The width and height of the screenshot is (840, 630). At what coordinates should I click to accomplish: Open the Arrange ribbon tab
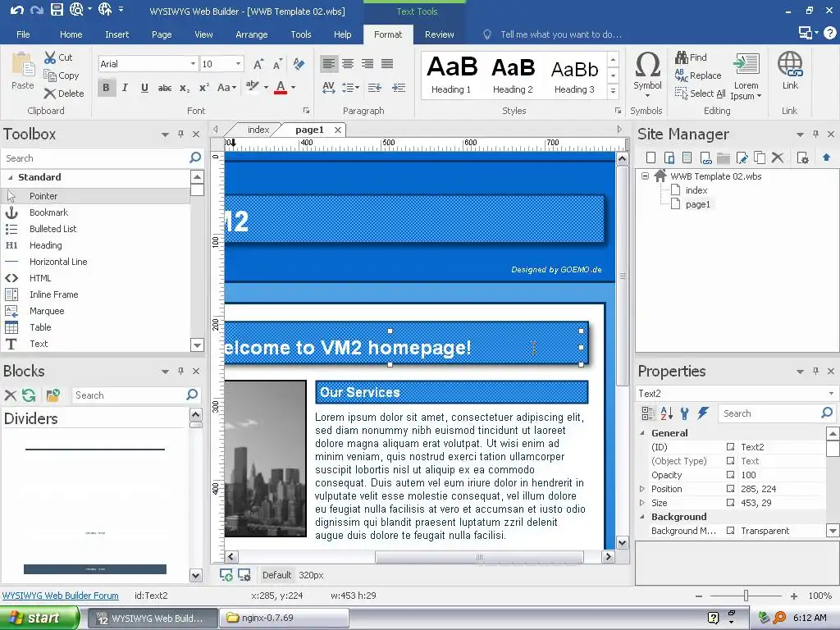coord(251,34)
